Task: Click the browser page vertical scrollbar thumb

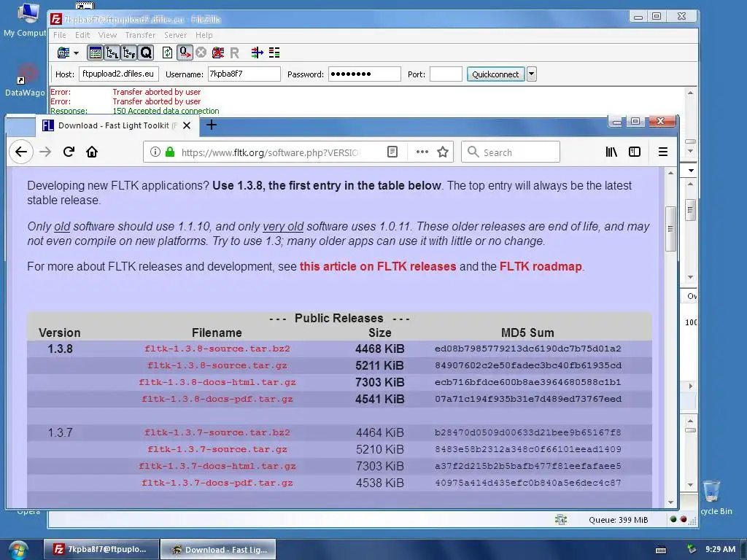Action: [671, 228]
